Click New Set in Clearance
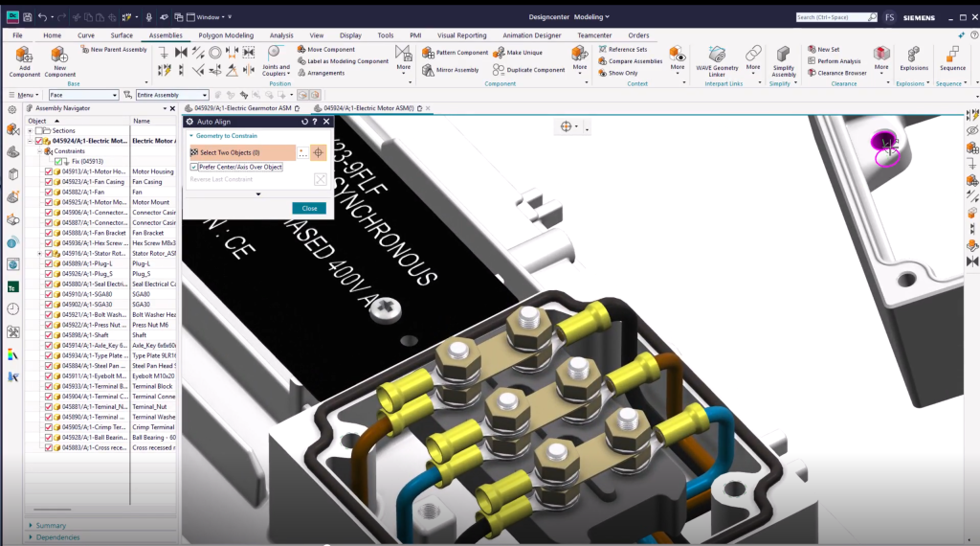 pyautogui.click(x=823, y=50)
